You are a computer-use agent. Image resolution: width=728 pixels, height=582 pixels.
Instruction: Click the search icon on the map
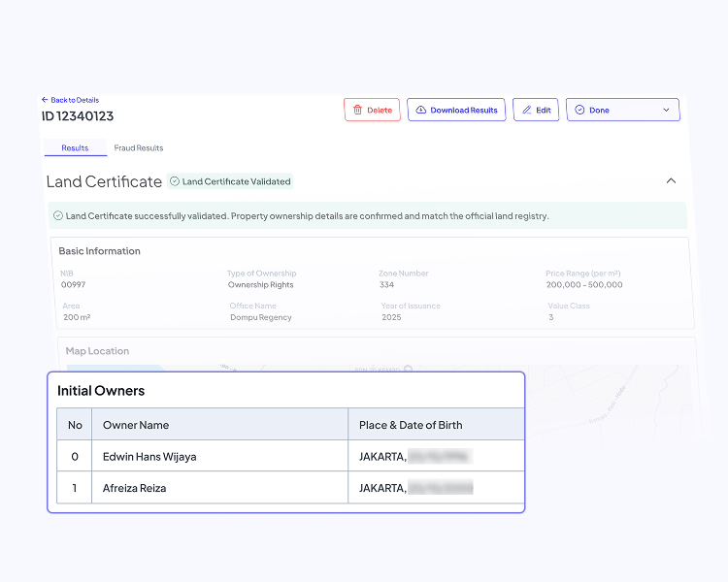point(409,370)
